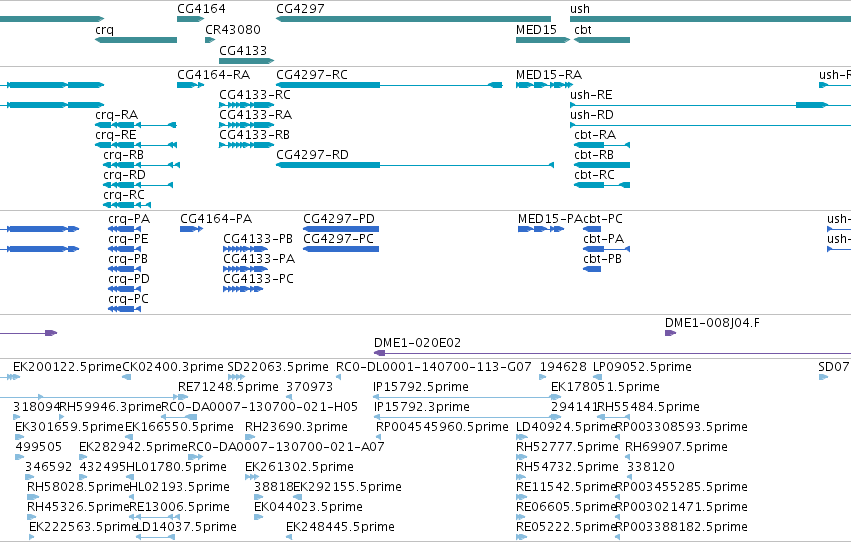Click the MED15 gene label
Image resolution: width=851 pixels, height=542 pixels.
536,29
